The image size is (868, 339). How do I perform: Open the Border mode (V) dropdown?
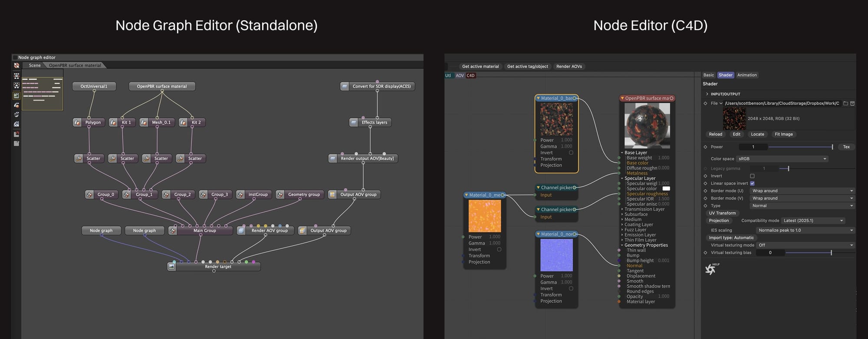pos(802,198)
